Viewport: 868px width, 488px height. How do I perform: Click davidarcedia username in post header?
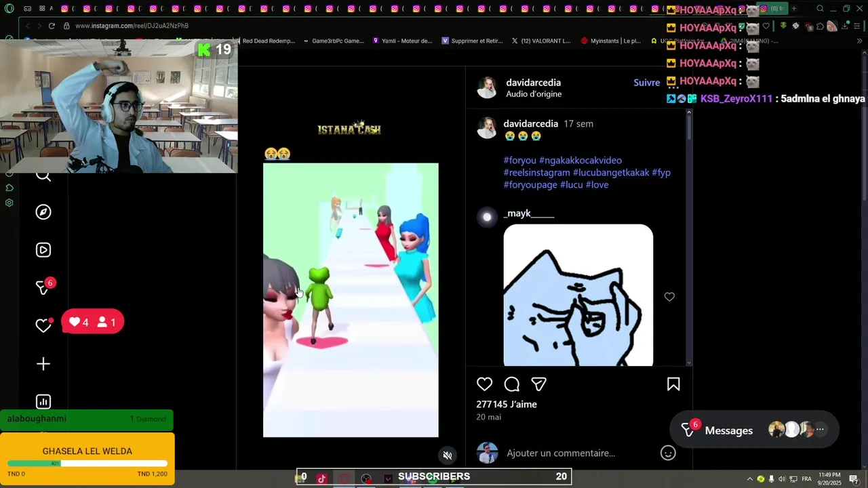pos(533,83)
